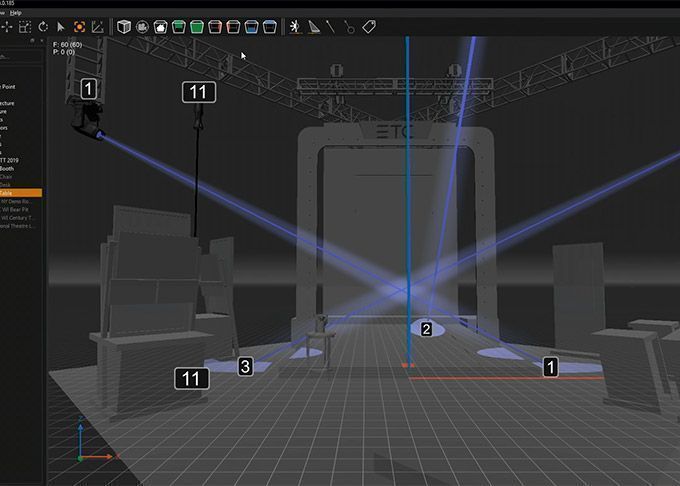Viewport: 680px width, 486px height.
Task: Select the Move gizmo tool
Action: pos(6,27)
